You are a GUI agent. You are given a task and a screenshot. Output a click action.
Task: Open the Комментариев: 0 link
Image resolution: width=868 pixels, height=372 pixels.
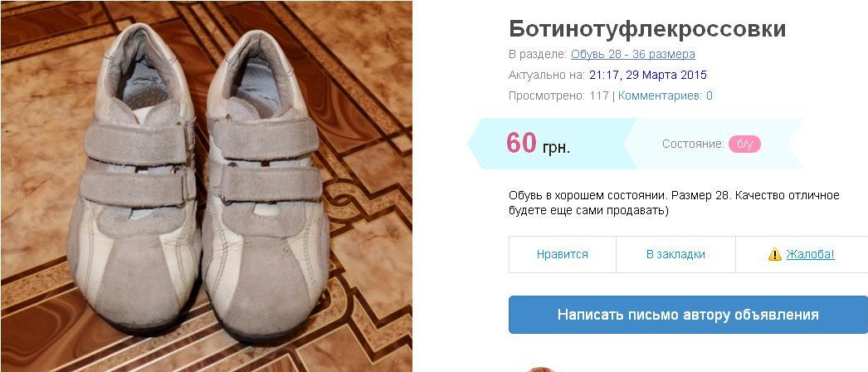coord(666,95)
